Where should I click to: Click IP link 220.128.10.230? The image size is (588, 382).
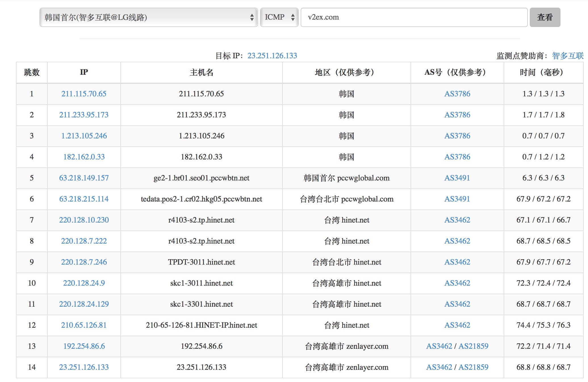(x=84, y=220)
